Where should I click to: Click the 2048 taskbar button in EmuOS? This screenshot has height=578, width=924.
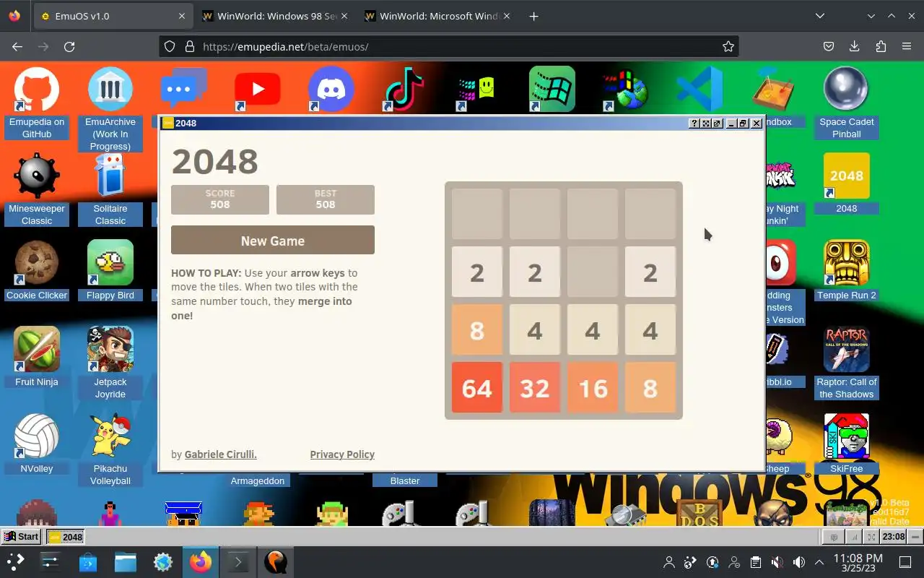pyautogui.click(x=66, y=537)
